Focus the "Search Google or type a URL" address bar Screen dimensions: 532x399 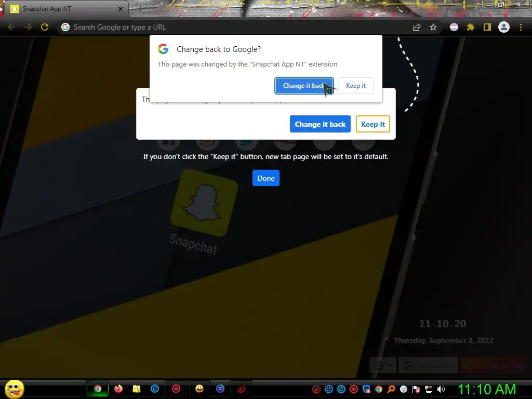point(234,27)
